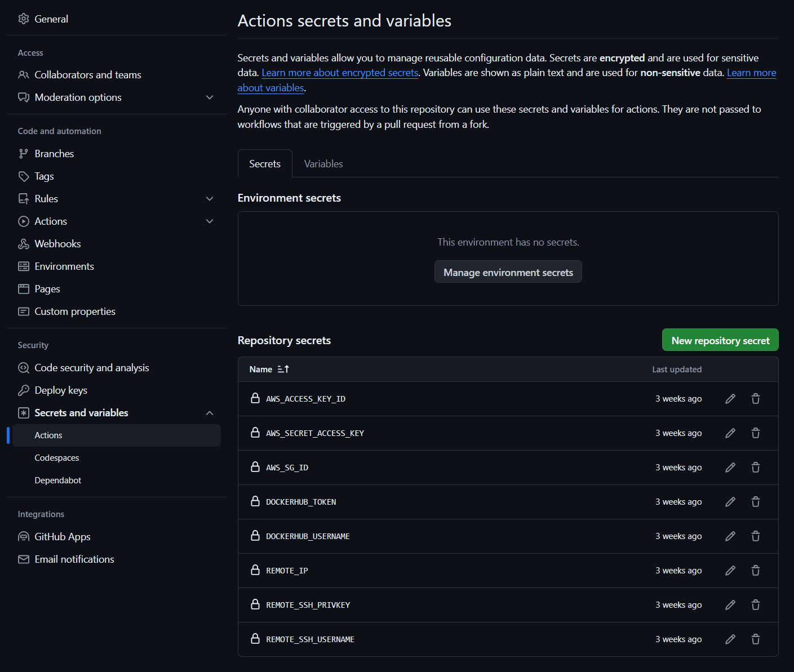Select the Secrets tab

point(265,164)
